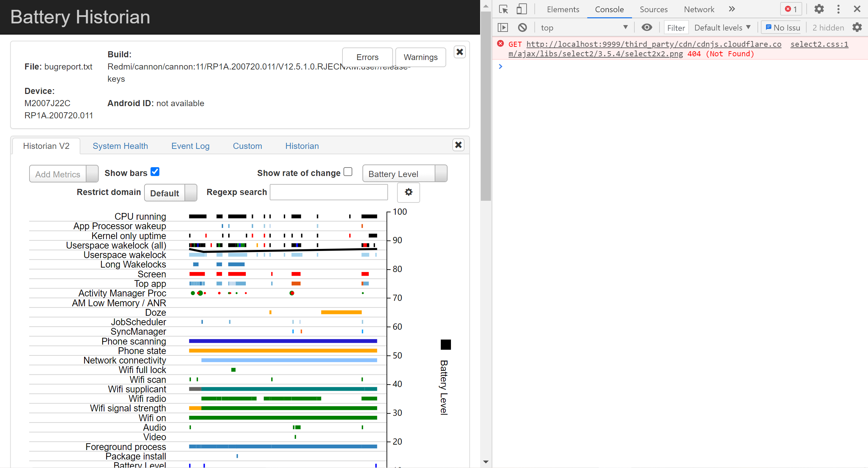Click the gear icon beside Regexp search

pyautogui.click(x=408, y=192)
